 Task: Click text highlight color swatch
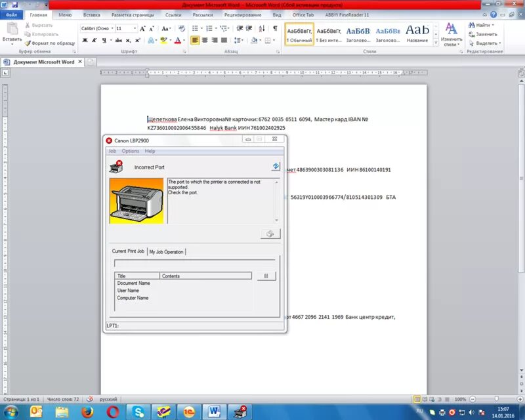(163, 40)
